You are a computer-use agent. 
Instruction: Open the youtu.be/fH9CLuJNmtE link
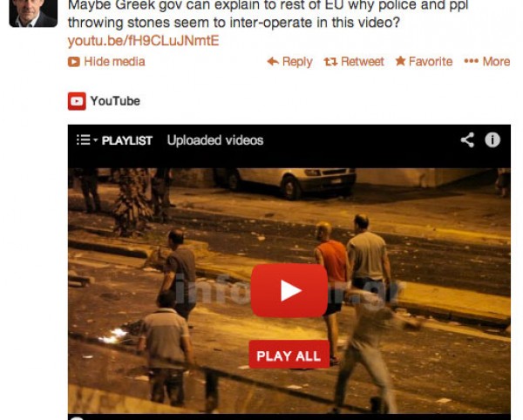click(x=143, y=41)
